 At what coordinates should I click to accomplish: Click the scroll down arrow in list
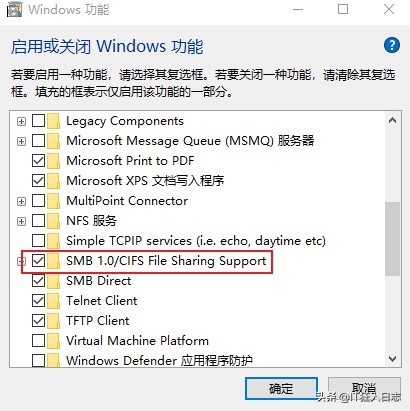[392, 359]
